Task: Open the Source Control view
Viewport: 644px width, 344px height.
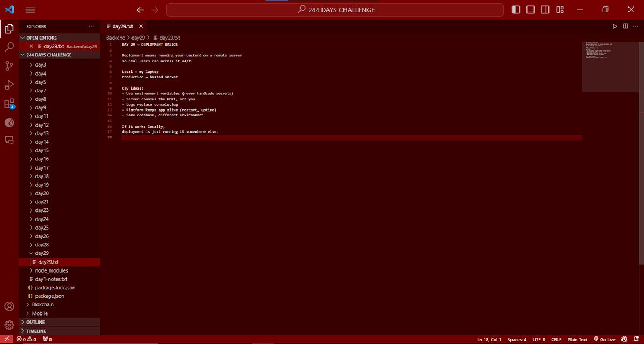Action: (x=9, y=66)
